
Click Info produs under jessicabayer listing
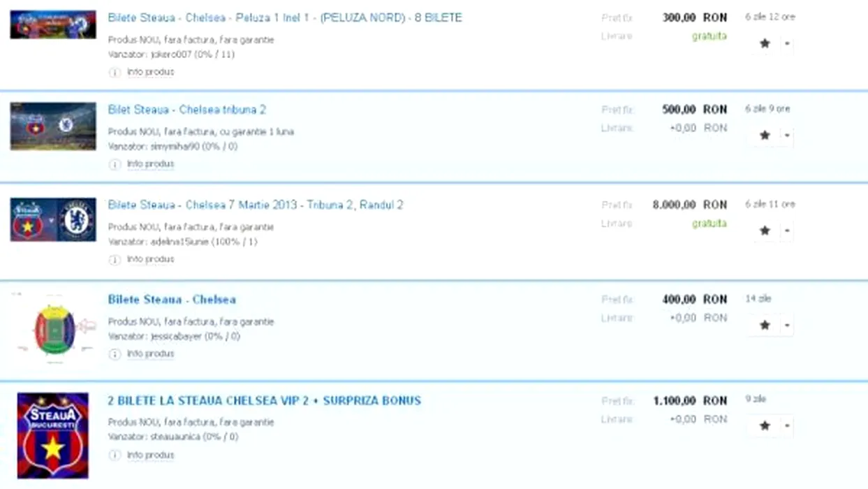(150, 354)
